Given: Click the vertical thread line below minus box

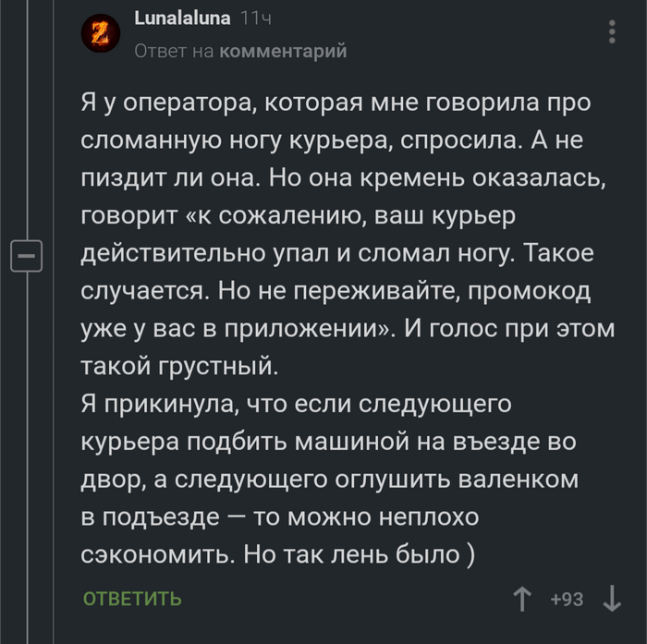Looking at the screenshot, I should point(27,444).
